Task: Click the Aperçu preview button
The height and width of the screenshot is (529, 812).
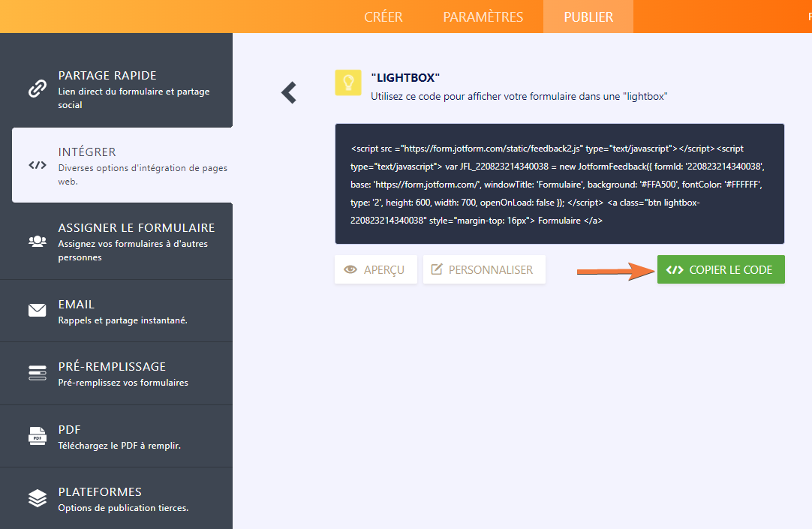Action: (x=376, y=269)
